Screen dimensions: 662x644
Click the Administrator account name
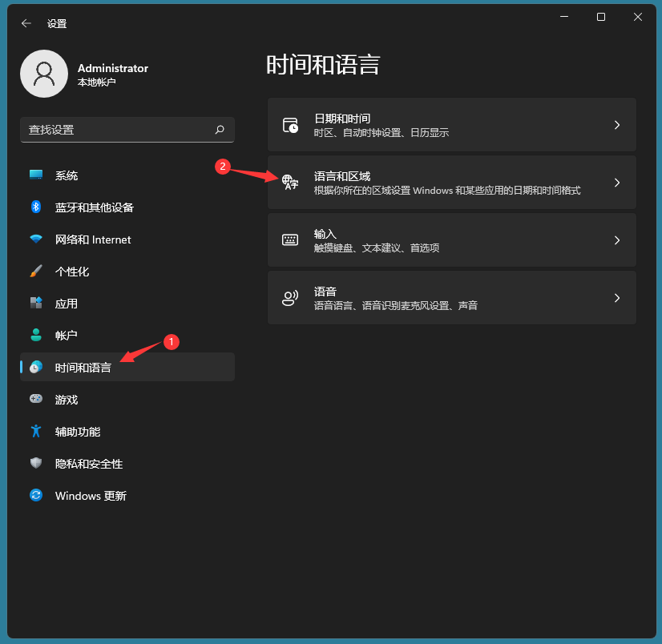(x=113, y=68)
